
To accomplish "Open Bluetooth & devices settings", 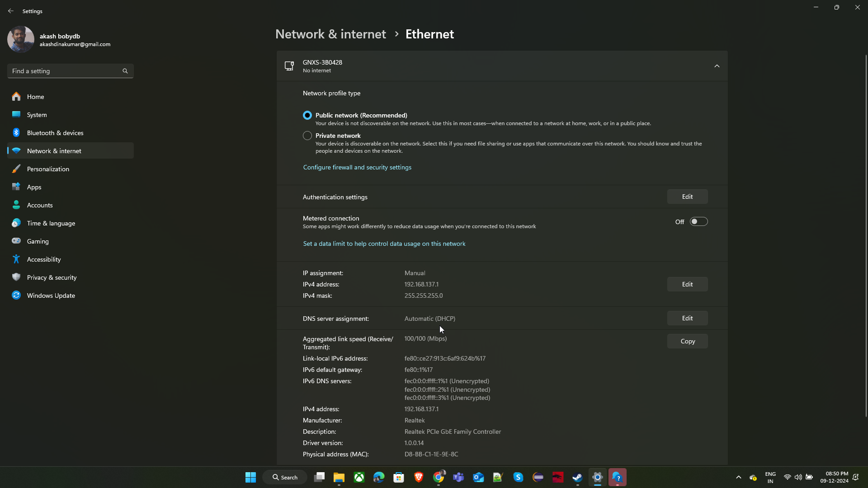I will click(x=55, y=133).
